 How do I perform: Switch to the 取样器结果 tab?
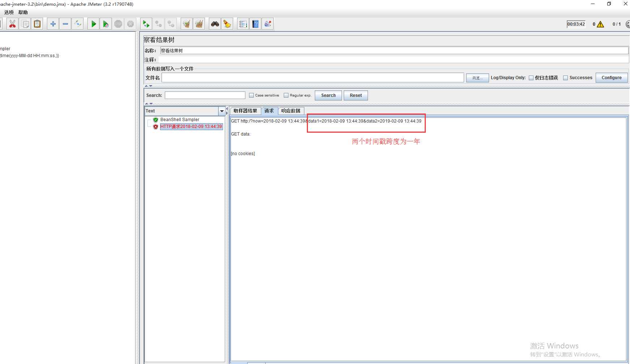point(245,111)
